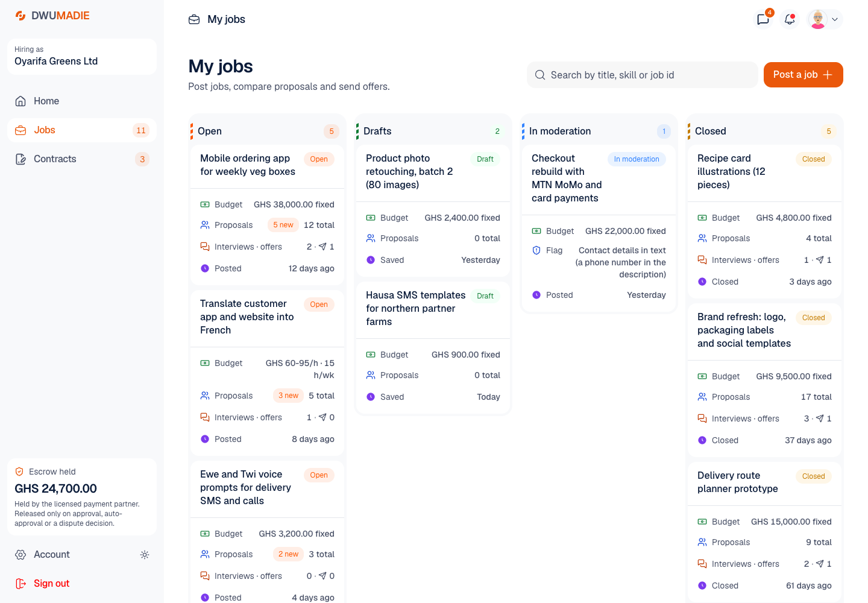Click the '3 new' proposals badge
The height and width of the screenshot is (603, 868).
pos(288,396)
